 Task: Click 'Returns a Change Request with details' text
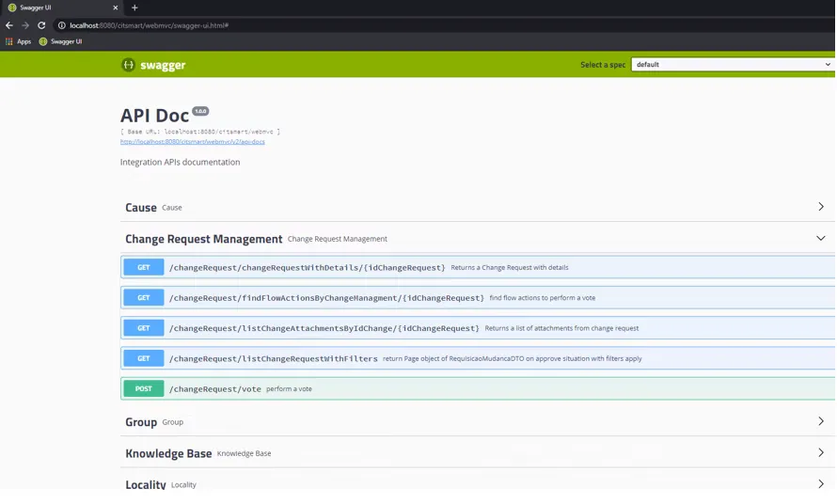(509, 267)
